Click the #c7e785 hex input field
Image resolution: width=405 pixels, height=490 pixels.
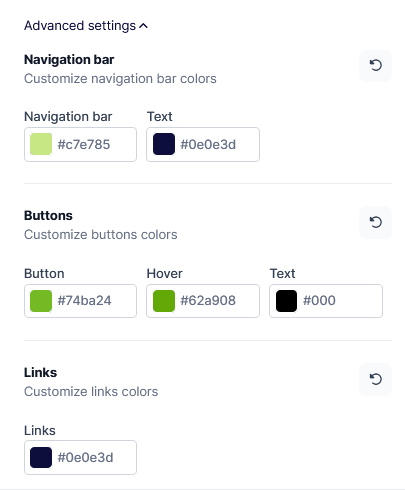tap(80, 144)
